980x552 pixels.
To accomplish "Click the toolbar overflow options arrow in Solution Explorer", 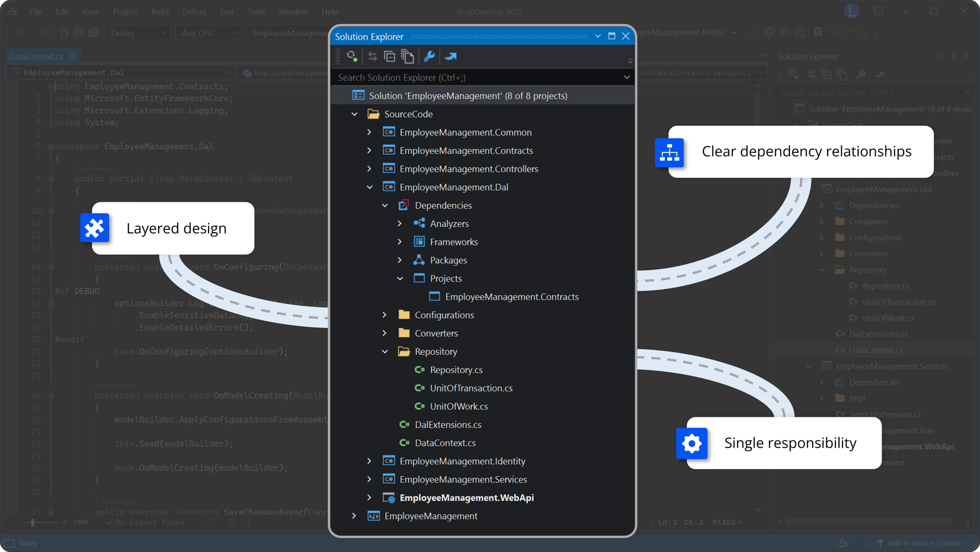I will (630, 61).
